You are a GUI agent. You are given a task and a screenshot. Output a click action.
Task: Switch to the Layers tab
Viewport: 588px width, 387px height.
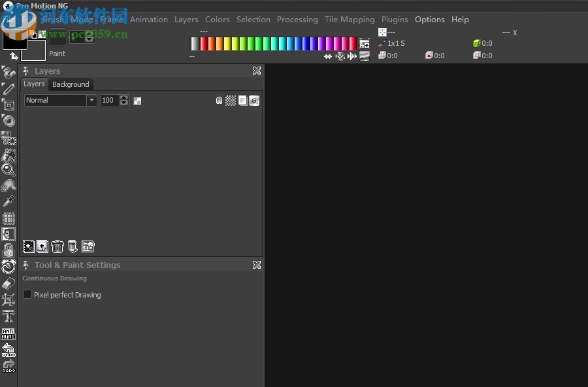34,84
